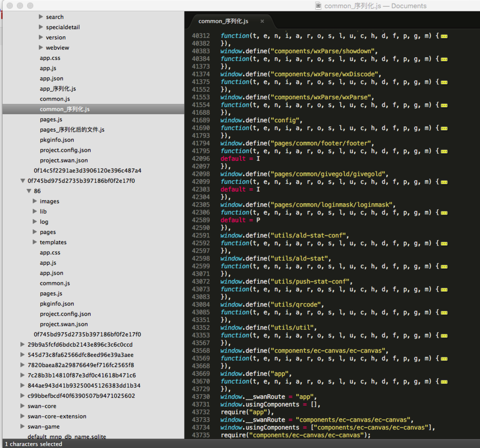The image size is (480, 448).
Task: Expand the swan-core-extension folder
Action: point(23,416)
